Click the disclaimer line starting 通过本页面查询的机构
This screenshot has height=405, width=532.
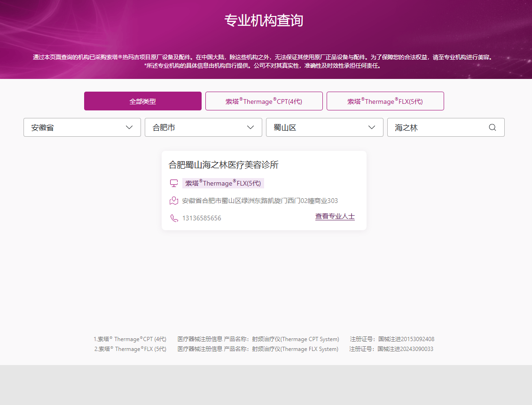click(263, 57)
